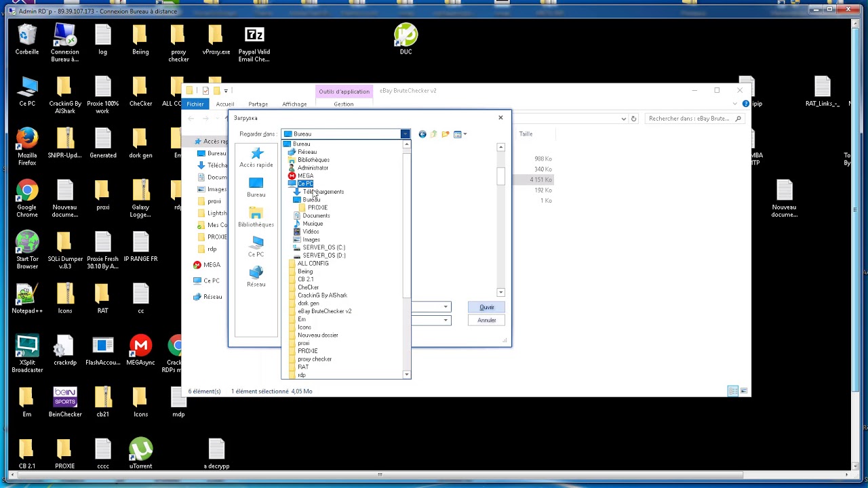
Task: Collapse the Regarder dans dropdown arrow
Action: coord(405,134)
